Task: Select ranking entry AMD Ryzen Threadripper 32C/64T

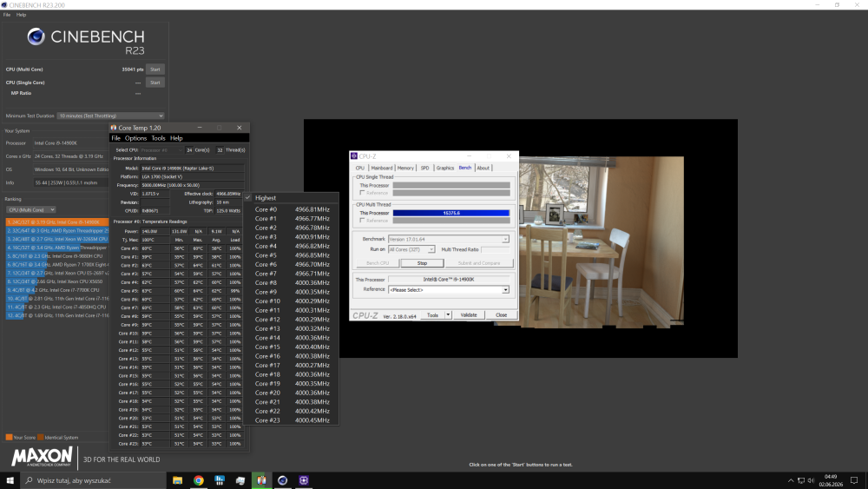Action: pos(57,230)
